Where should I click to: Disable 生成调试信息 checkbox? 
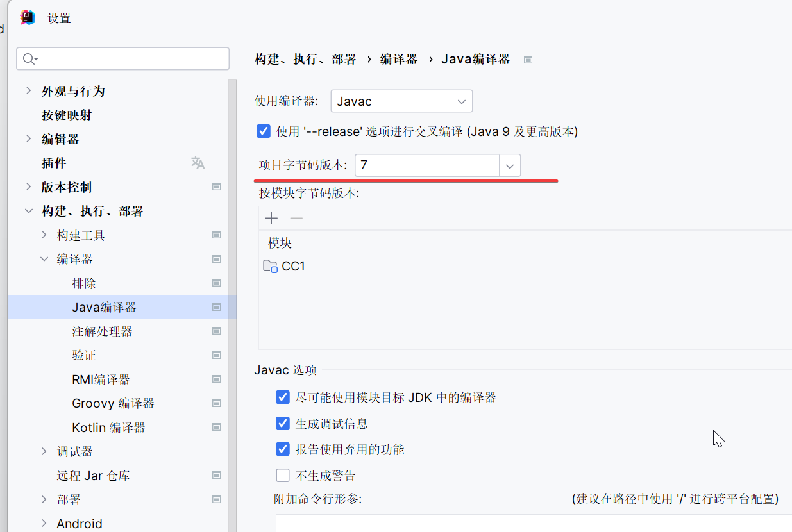(283, 424)
